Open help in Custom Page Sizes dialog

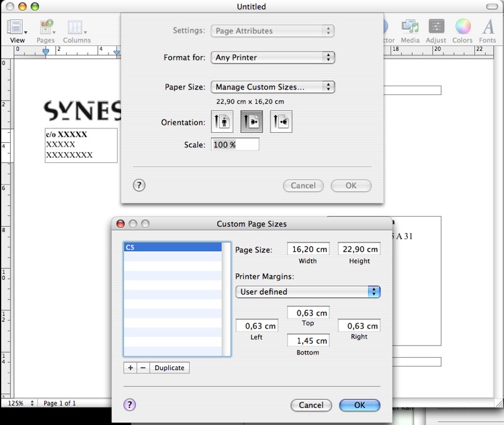(x=130, y=405)
